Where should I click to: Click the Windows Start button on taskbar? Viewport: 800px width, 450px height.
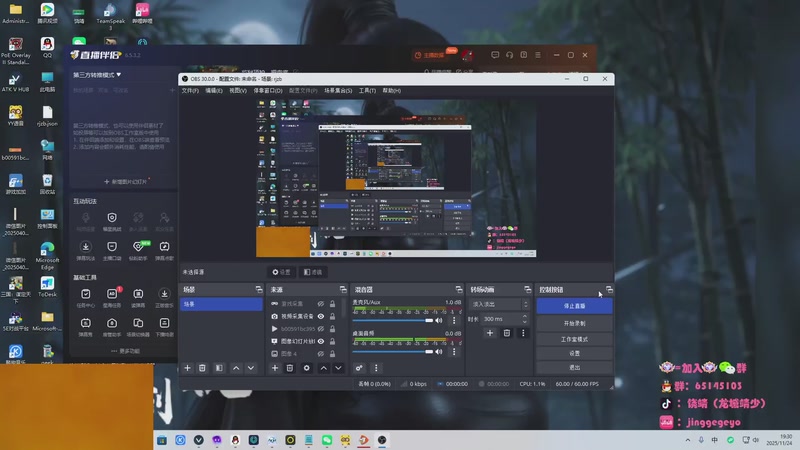[162, 440]
